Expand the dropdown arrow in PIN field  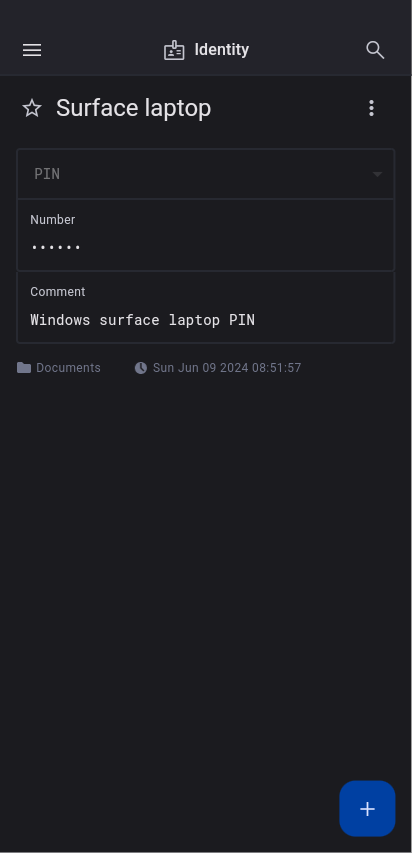point(377,174)
